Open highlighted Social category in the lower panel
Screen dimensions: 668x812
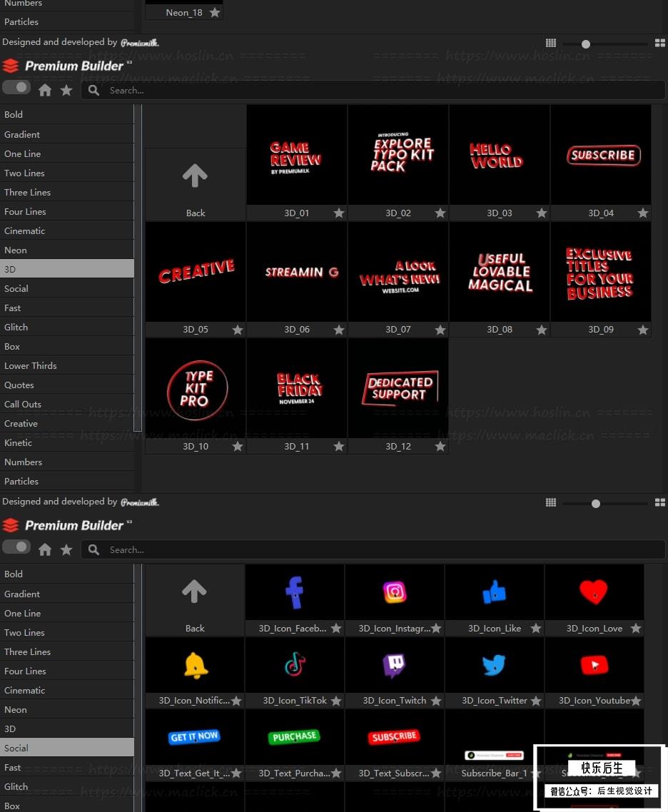[x=67, y=748]
